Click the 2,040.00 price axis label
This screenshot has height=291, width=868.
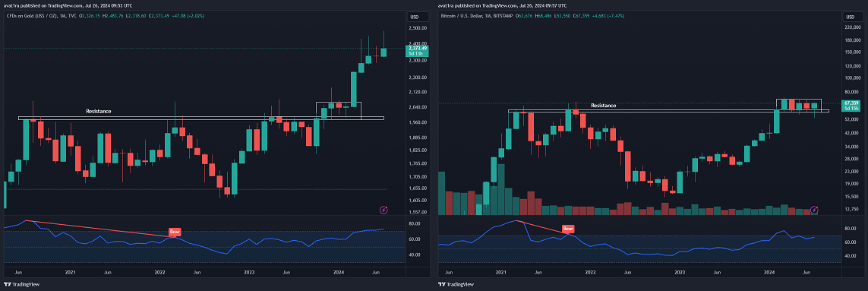tap(417, 107)
